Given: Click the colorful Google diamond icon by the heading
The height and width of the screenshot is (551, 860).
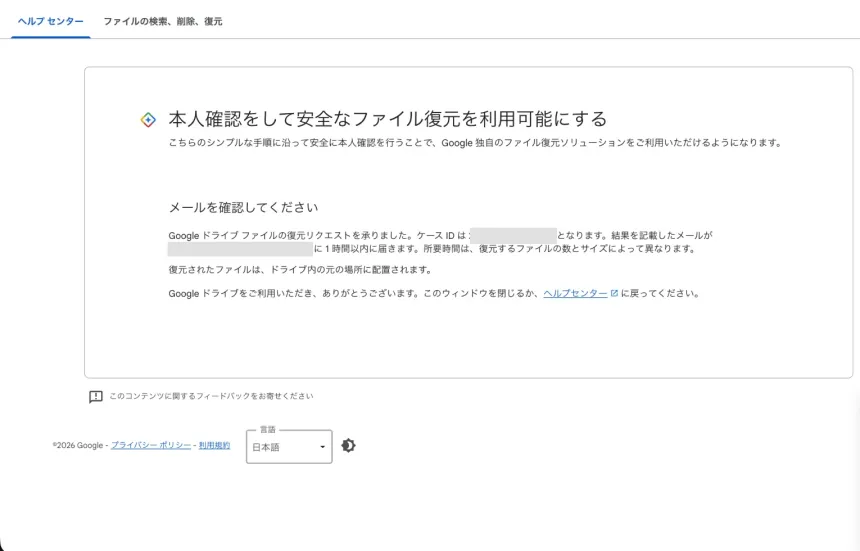Looking at the screenshot, I should [x=148, y=120].
